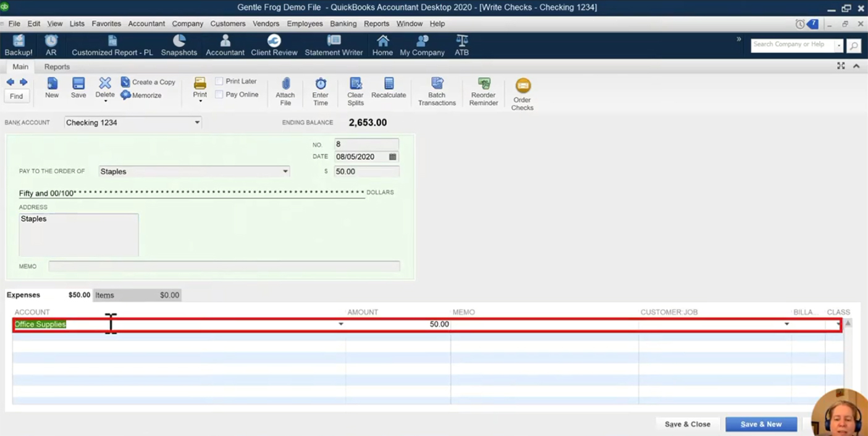Click the Search Company or Help box
868x436 pixels.
click(793, 45)
